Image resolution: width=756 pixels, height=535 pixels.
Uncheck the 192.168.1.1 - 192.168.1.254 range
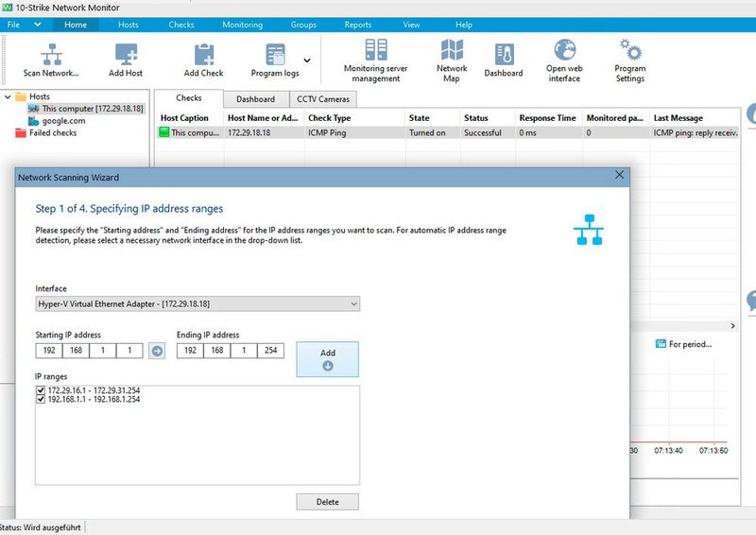coord(41,399)
